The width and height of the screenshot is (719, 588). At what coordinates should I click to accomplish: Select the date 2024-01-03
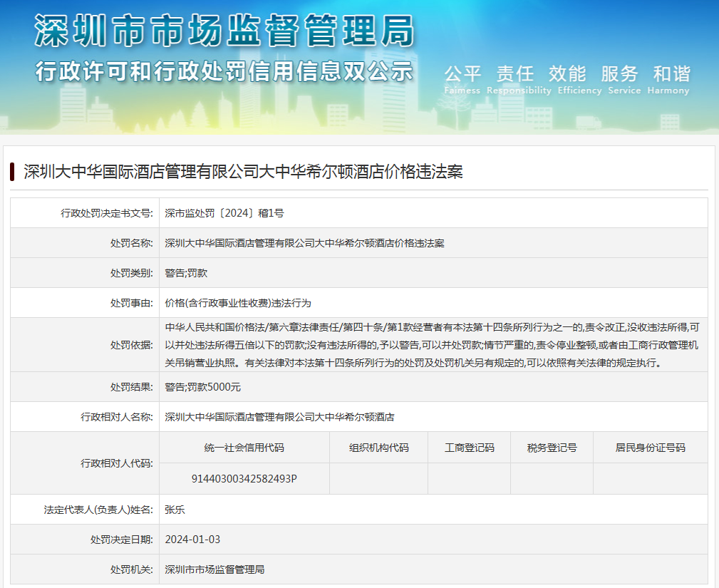pos(192,540)
